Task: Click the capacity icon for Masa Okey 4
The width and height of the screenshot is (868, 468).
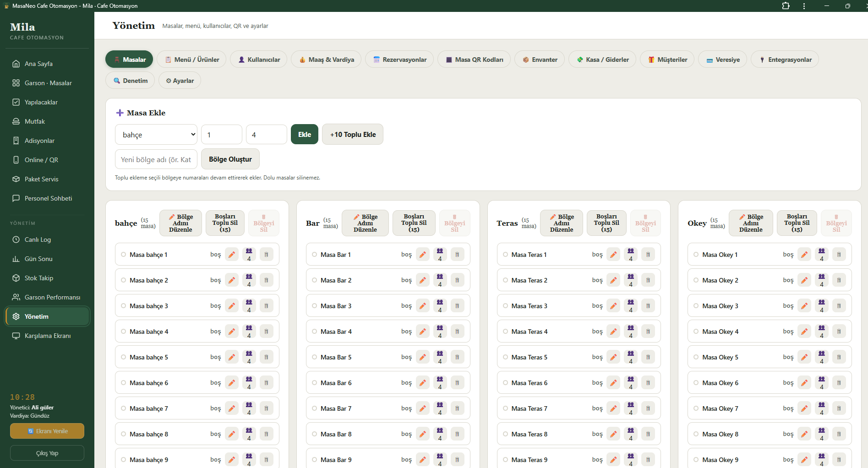Action: [822, 331]
